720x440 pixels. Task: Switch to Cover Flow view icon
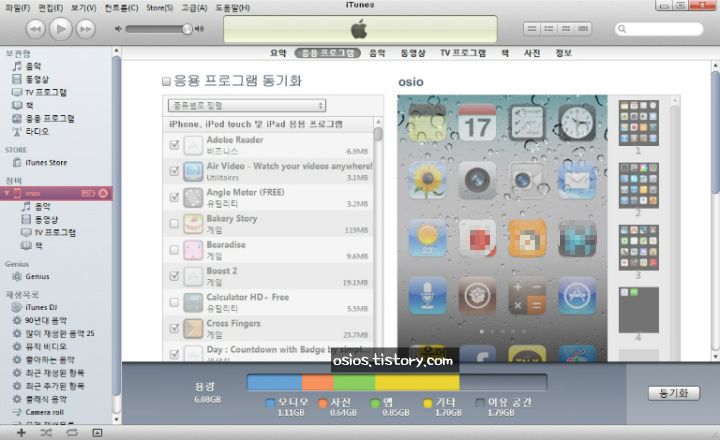[x=583, y=29]
